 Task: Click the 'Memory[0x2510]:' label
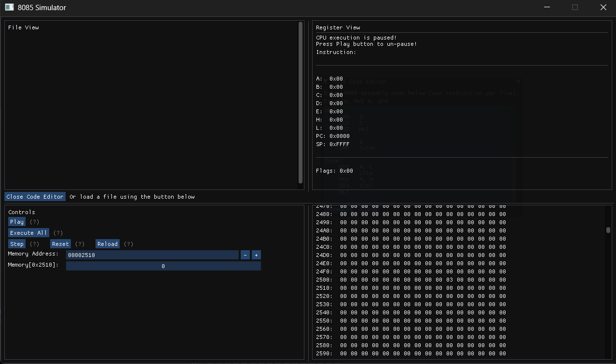[x=33, y=265]
